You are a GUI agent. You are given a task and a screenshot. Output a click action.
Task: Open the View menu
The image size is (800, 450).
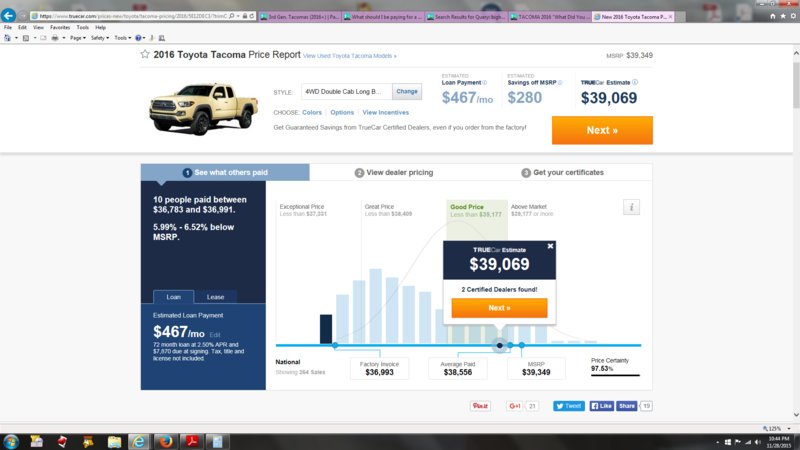coord(38,28)
